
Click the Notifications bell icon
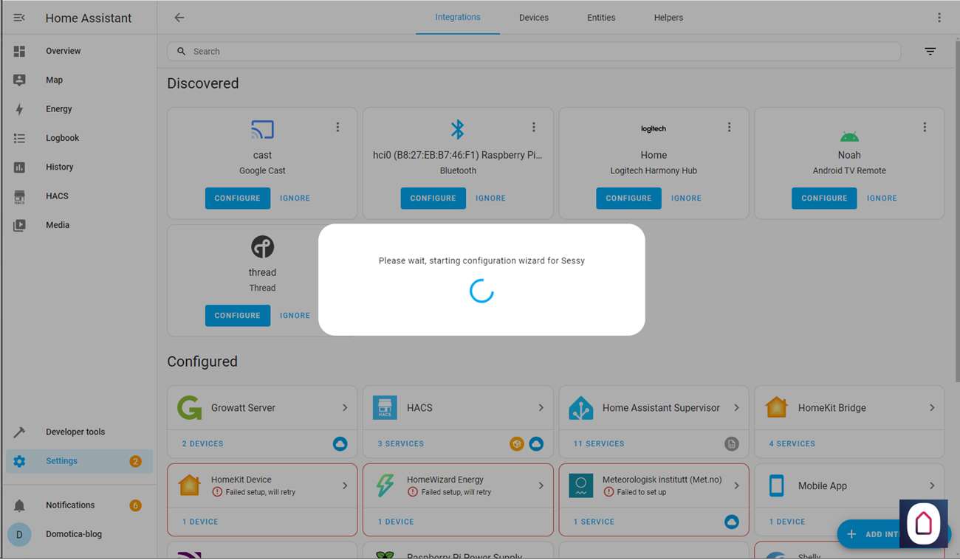tap(19, 505)
